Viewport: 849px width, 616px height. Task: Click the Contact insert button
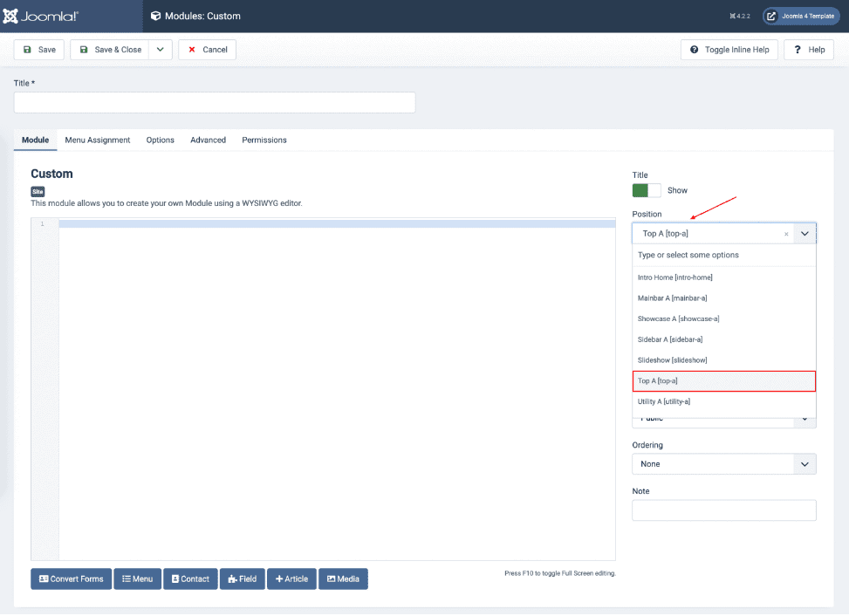[190, 579]
